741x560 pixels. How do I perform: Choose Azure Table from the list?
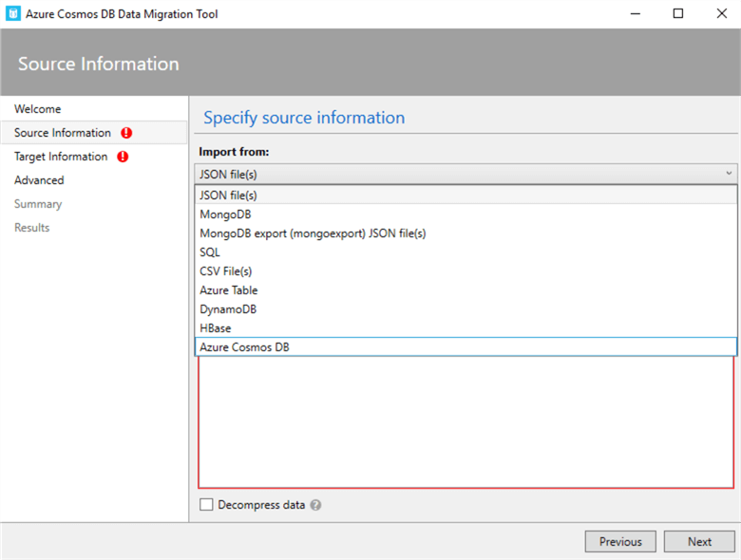tap(228, 290)
